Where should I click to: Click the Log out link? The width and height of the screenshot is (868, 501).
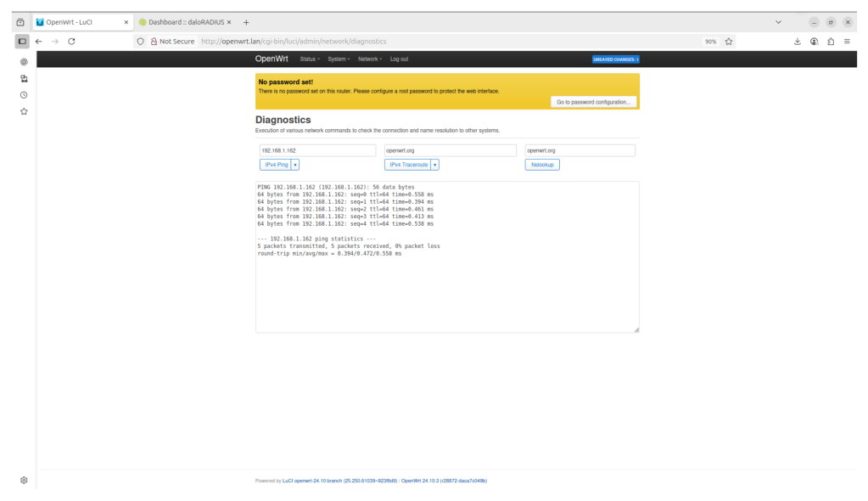point(399,59)
